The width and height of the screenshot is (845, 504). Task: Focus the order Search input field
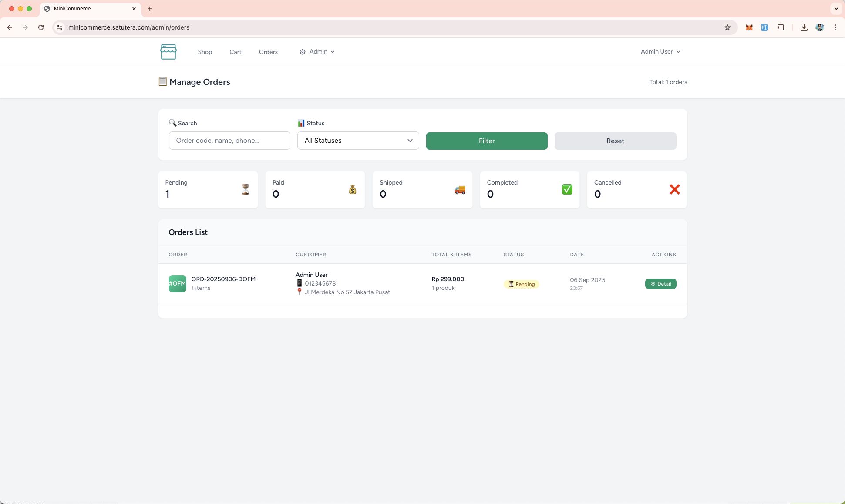pyautogui.click(x=229, y=141)
